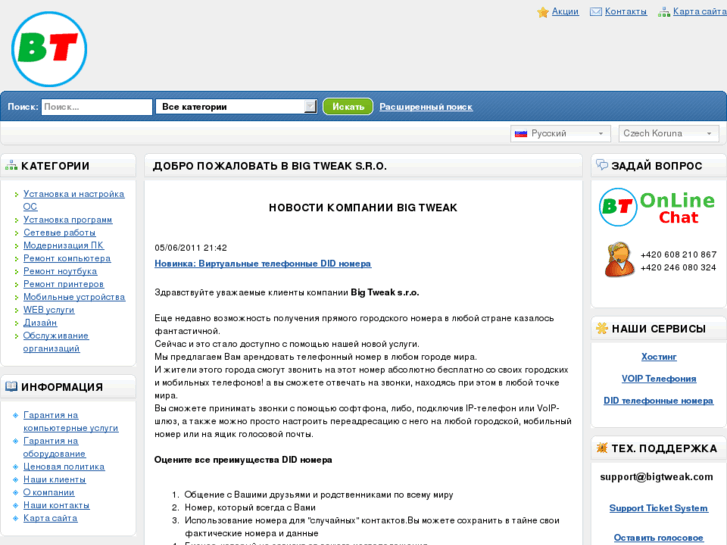
Task: Open the Все категории dropdown
Action: click(x=236, y=107)
